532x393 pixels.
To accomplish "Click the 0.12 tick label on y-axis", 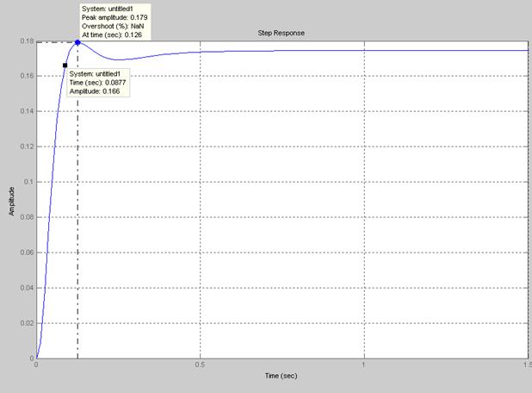I will tap(28, 147).
